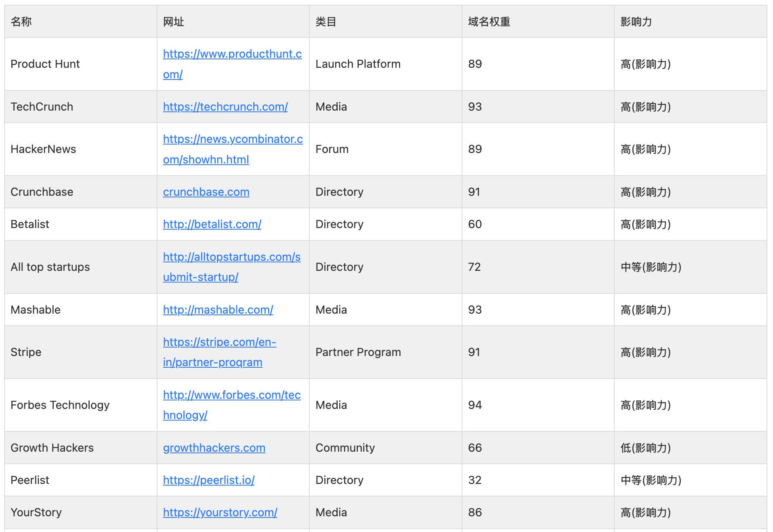Open the producthunt.com link
This screenshot has height=532, width=773.
click(232, 64)
